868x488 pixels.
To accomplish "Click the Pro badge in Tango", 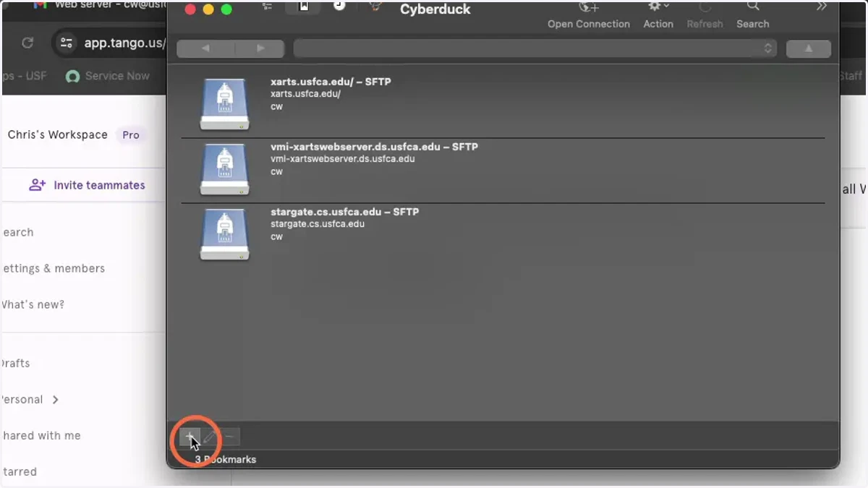I will 131,134.
